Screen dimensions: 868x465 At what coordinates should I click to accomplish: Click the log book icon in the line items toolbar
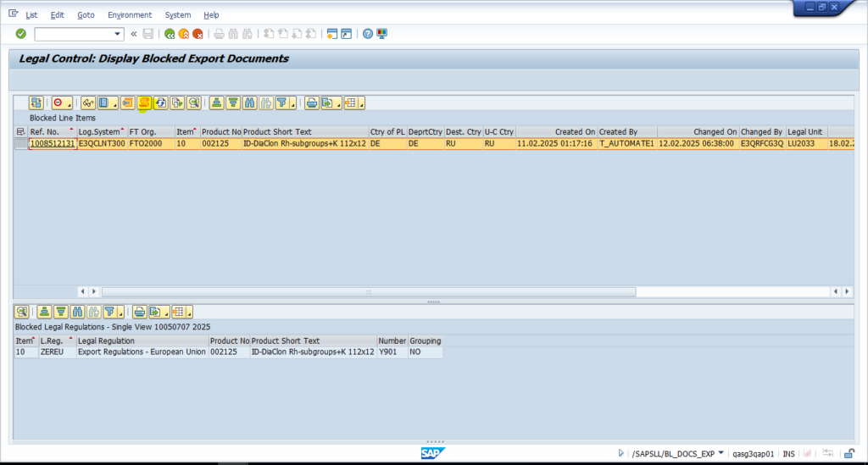103,102
